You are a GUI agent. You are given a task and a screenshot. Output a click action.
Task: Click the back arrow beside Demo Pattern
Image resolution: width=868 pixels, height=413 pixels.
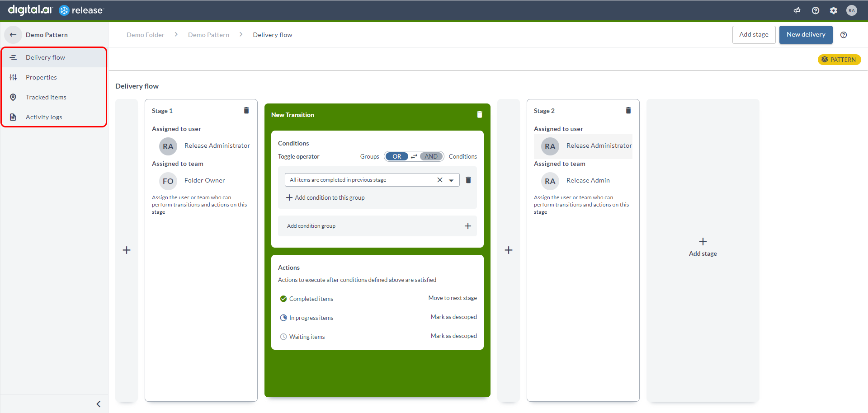tap(13, 35)
